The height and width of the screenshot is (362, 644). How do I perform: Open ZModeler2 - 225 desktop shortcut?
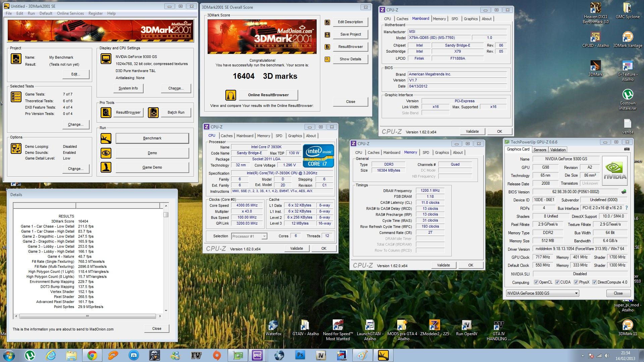(434, 327)
